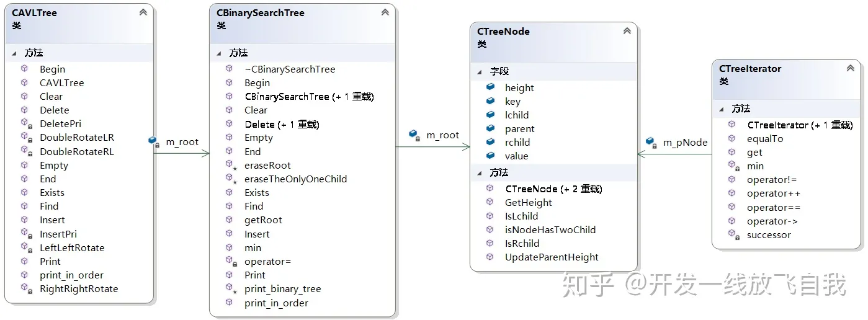Image resolution: width=868 pixels, height=320 pixels.
Task: Click method icon beside UpdateParentHeight
Action: (x=490, y=257)
